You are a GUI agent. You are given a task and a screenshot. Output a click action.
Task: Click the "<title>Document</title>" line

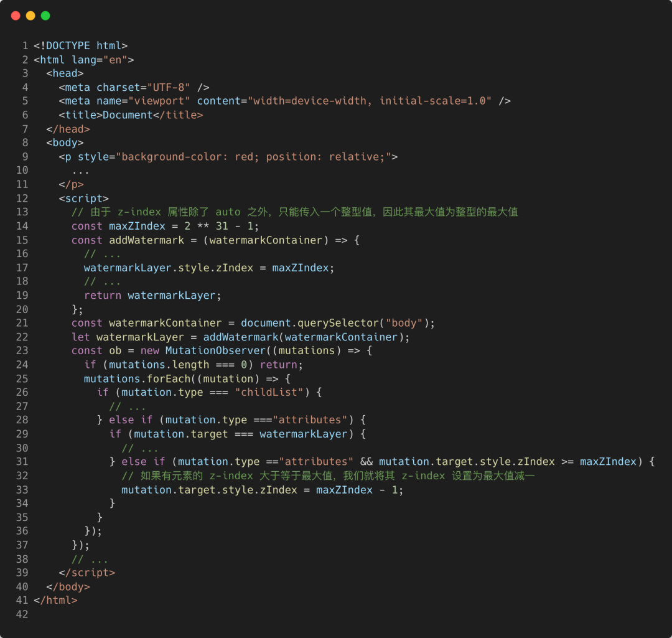pyautogui.click(x=131, y=115)
